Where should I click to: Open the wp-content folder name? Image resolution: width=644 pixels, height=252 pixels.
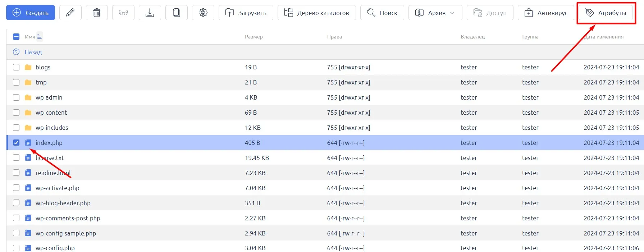point(51,113)
